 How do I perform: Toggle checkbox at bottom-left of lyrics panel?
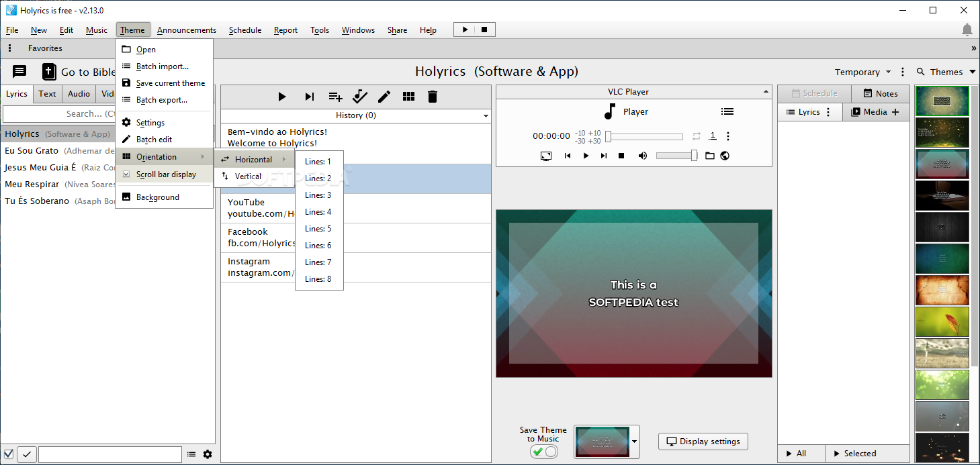coord(9,454)
